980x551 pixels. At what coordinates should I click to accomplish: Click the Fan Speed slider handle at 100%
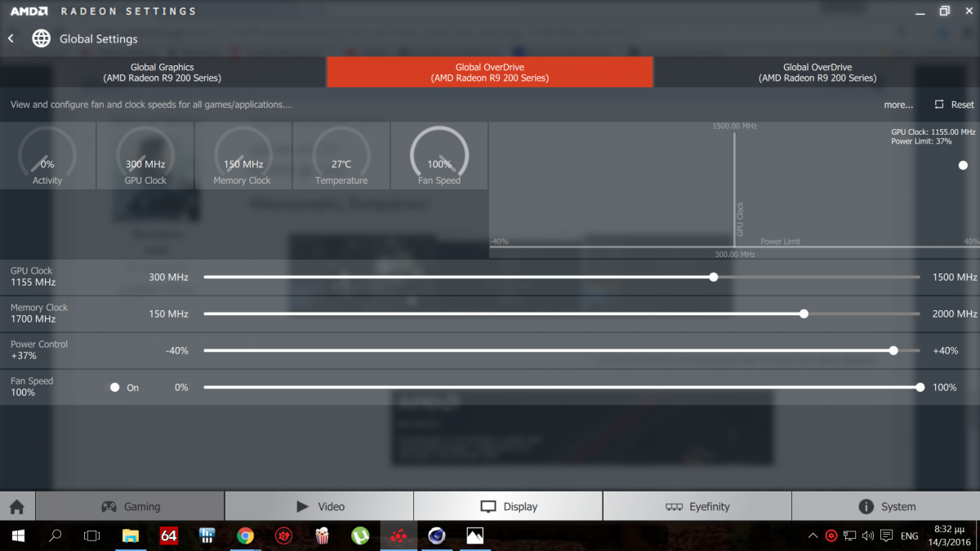[920, 388]
